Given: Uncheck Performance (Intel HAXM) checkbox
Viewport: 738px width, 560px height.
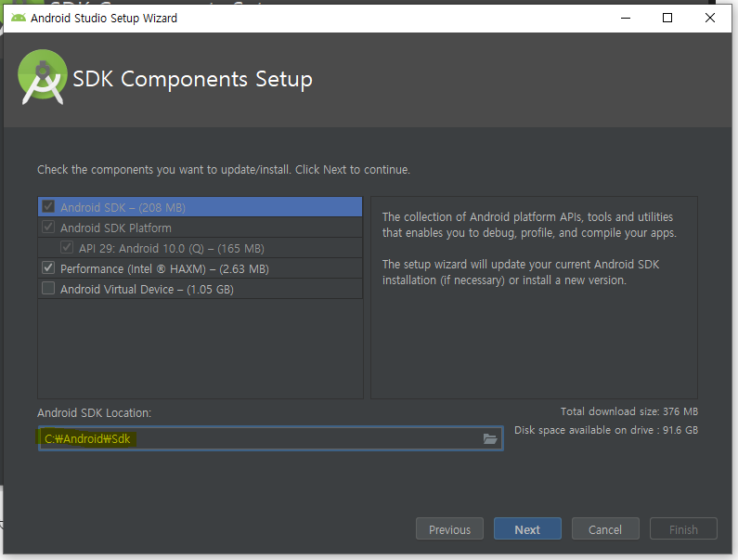Looking at the screenshot, I should click(x=48, y=268).
